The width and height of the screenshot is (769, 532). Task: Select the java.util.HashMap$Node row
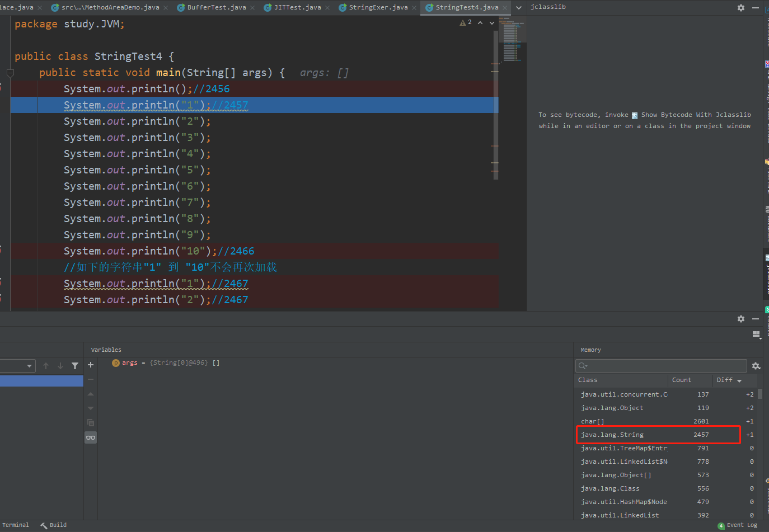tap(666, 502)
